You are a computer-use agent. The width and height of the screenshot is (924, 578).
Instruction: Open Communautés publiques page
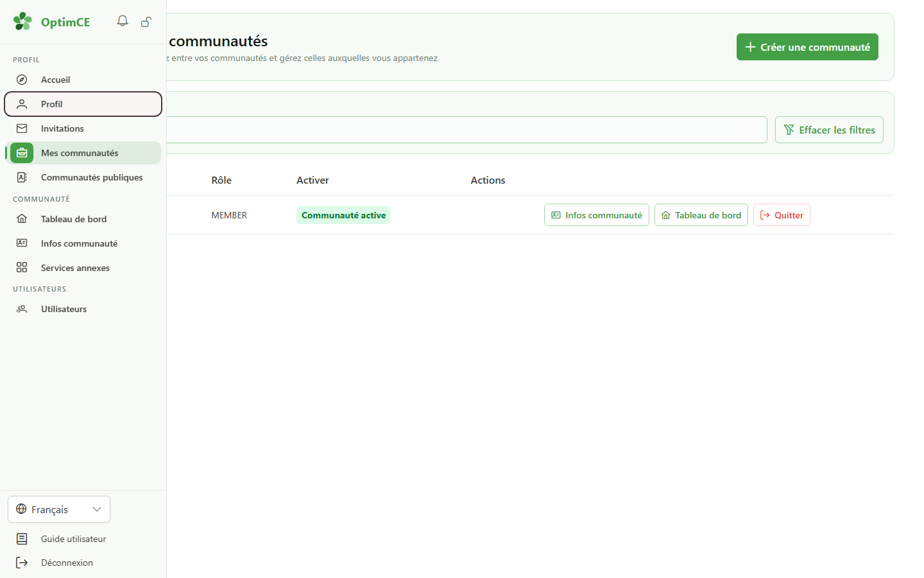coord(83,177)
